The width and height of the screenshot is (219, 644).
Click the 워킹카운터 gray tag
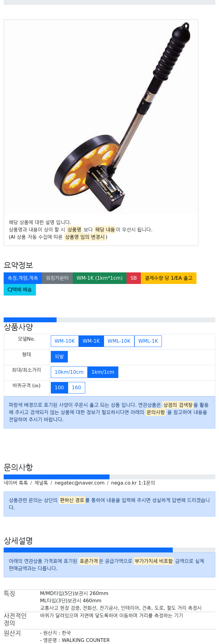[57, 278]
